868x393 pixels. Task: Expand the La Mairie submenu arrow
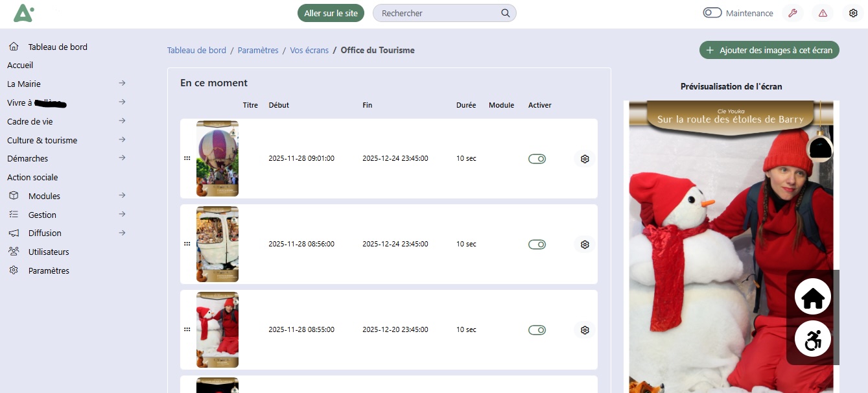click(x=122, y=84)
